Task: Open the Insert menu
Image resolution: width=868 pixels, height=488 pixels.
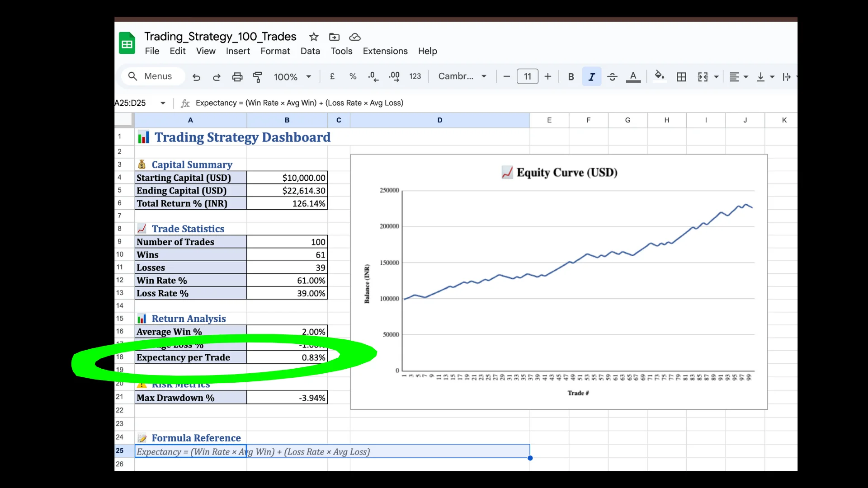Action: 238,51
